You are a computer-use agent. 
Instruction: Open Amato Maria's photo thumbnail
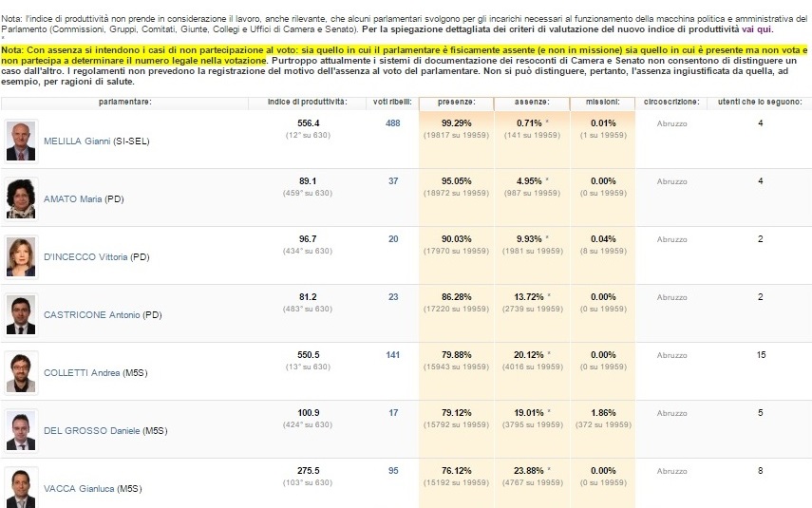click(x=20, y=198)
